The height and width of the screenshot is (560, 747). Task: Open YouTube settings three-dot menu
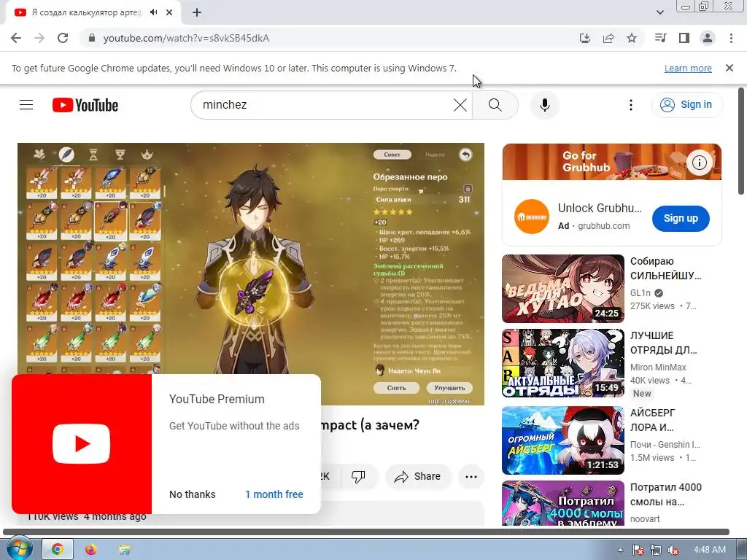[631, 105]
